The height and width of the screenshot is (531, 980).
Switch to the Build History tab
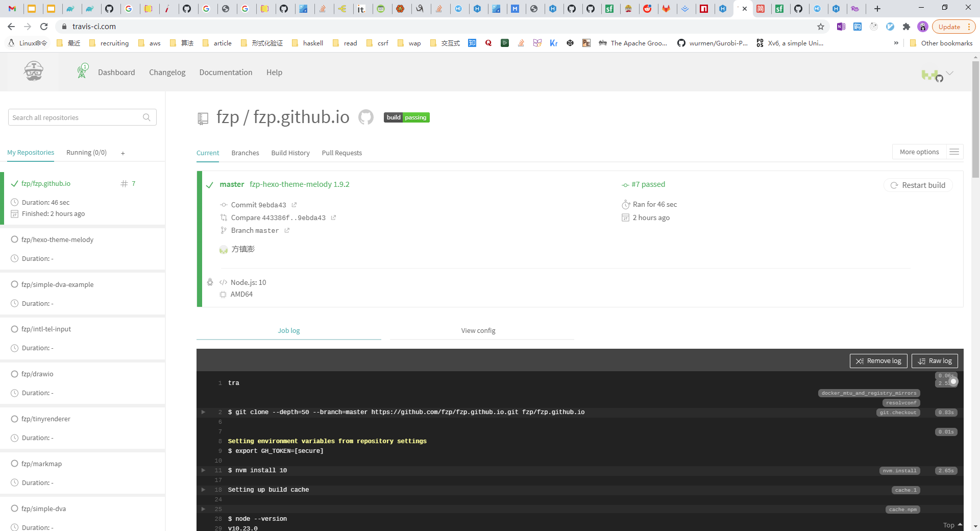pyautogui.click(x=290, y=153)
